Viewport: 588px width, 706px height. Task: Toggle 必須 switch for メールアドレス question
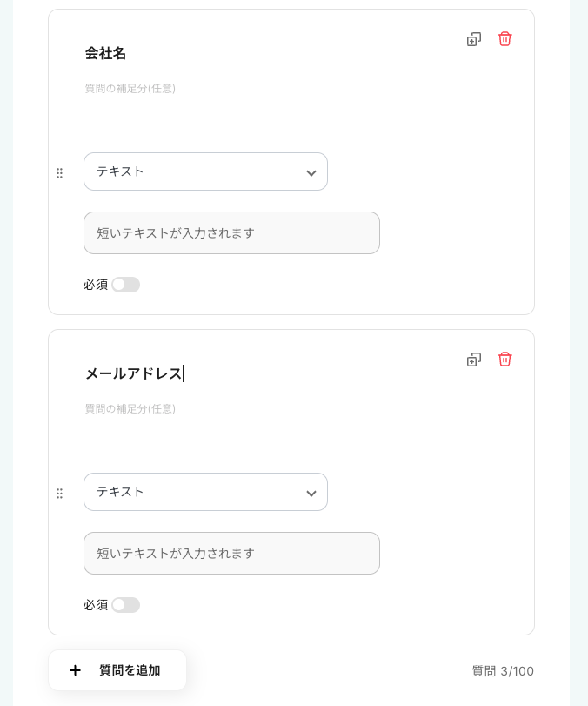pyautogui.click(x=125, y=605)
